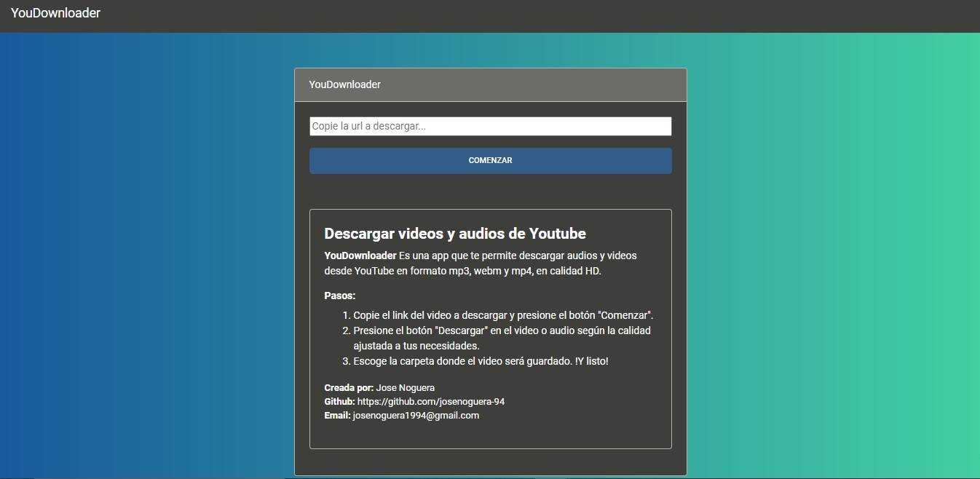
Task: Focus the 'Copie la url a descargar...' input
Action: pyautogui.click(x=490, y=126)
